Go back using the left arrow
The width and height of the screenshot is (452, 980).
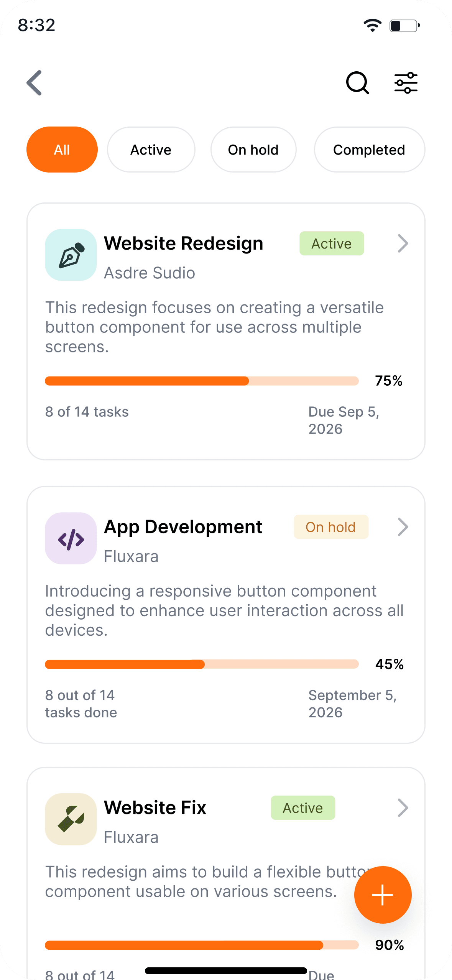[34, 82]
